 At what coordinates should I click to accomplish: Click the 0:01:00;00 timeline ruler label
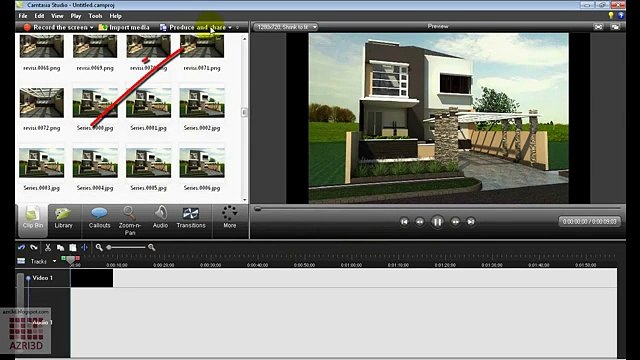(351, 265)
